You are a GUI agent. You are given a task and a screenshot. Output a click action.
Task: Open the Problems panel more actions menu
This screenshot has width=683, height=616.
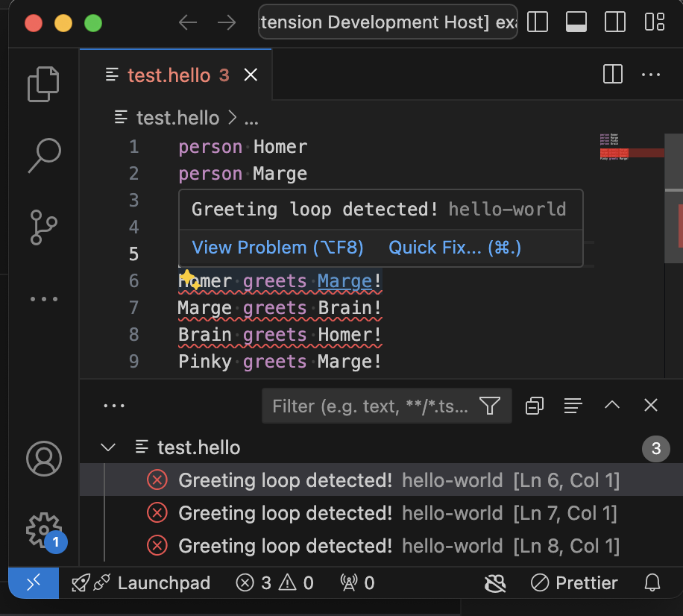(113, 406)
